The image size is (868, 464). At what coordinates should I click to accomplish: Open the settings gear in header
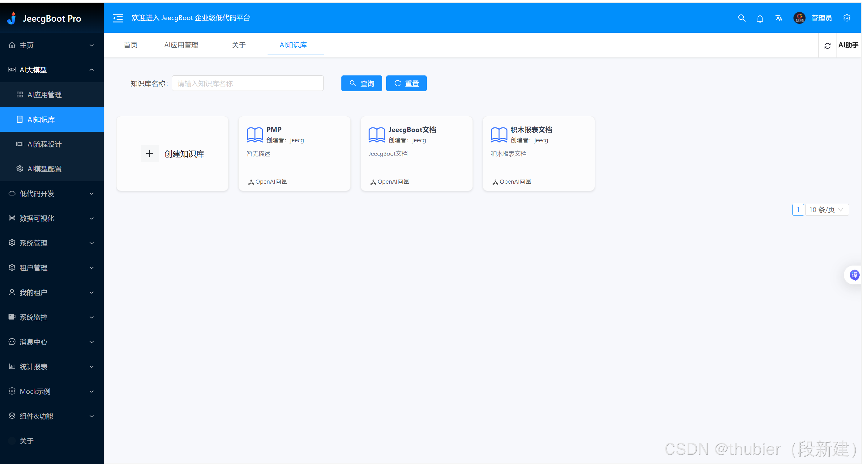tap(847, 18)
